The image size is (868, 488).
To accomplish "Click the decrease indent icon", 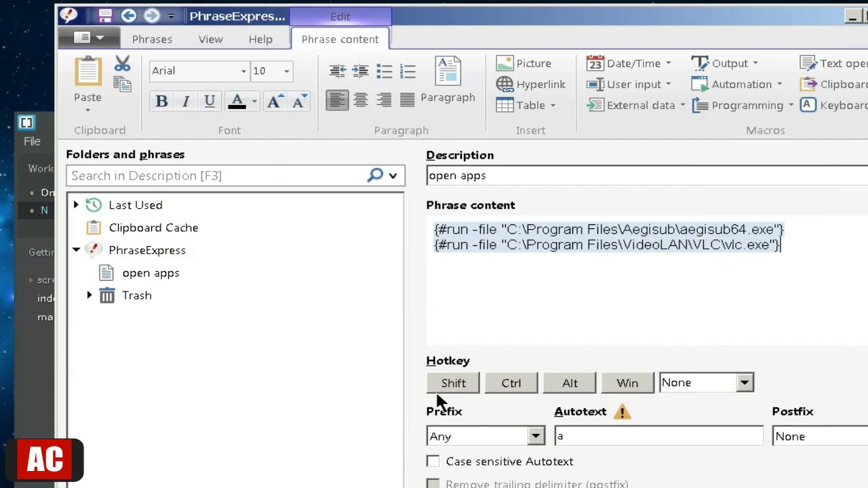I will [337, 71].
